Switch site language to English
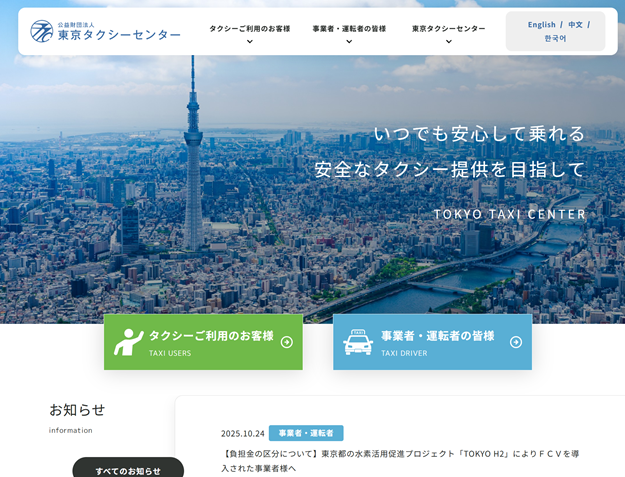 (541, 25)
